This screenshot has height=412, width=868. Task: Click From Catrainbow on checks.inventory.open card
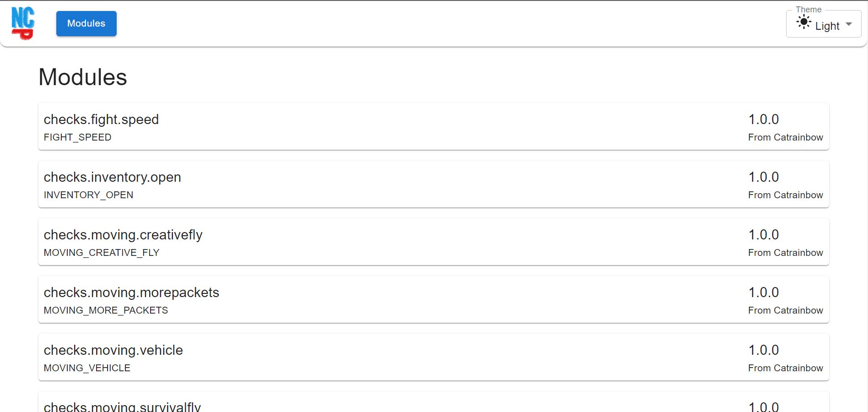786,195
